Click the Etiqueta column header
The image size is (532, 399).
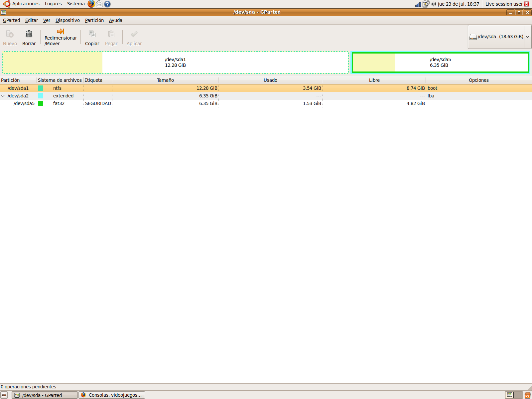point(97,80)
